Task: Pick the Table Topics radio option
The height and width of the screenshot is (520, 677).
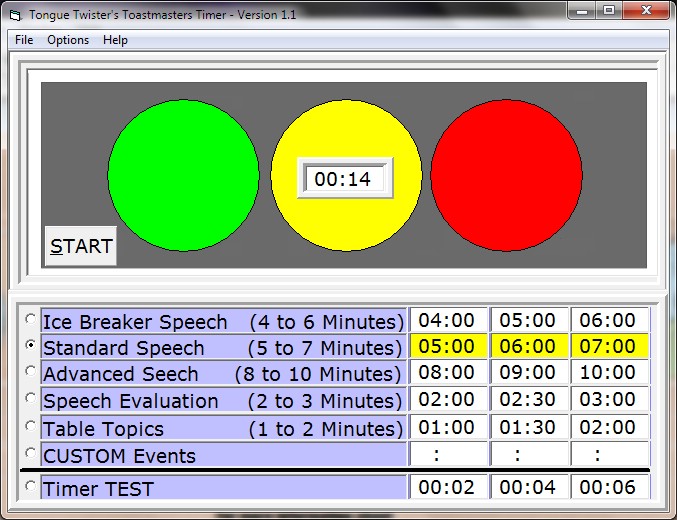Action: click(x=31, y=427)
